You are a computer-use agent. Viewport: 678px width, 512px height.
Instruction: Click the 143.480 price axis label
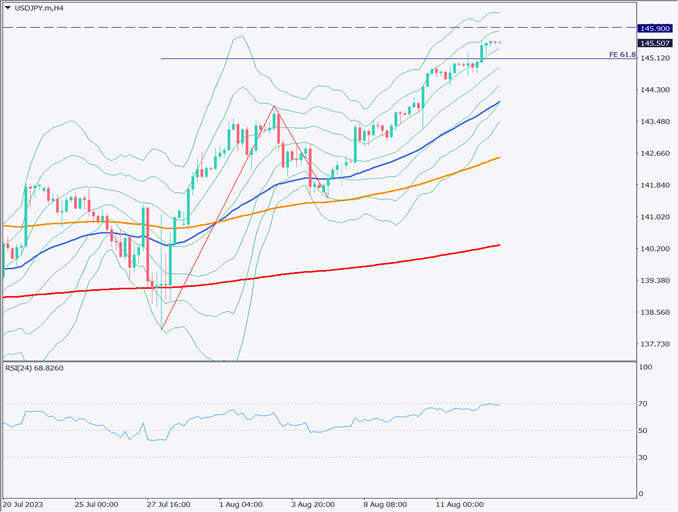pos(654,122)
